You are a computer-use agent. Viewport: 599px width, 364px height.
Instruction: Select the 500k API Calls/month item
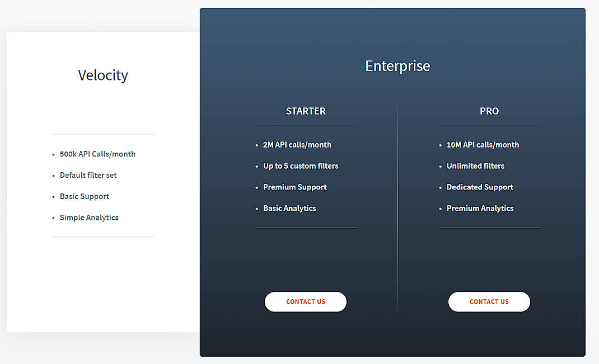[98, 154]
